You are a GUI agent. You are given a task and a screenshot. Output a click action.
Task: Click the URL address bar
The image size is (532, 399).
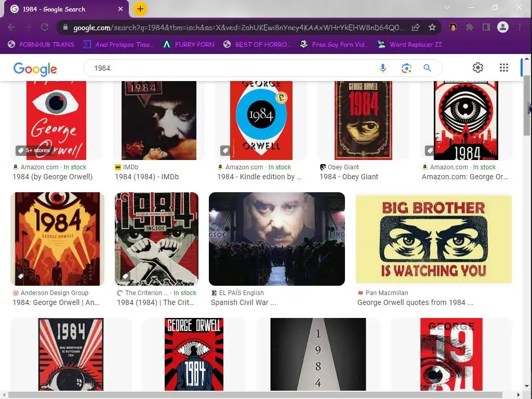[238, 28]
